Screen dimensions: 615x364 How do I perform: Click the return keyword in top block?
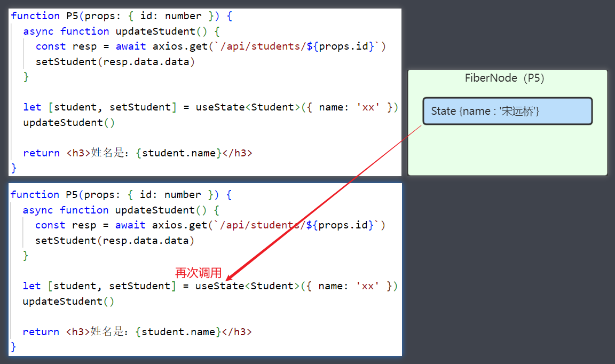(x=42, y=153)
